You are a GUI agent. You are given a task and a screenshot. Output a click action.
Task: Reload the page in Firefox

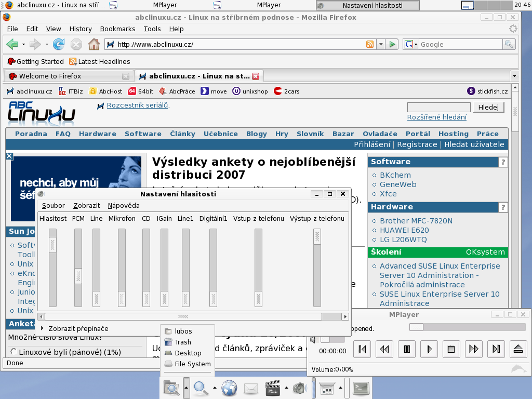59,45
